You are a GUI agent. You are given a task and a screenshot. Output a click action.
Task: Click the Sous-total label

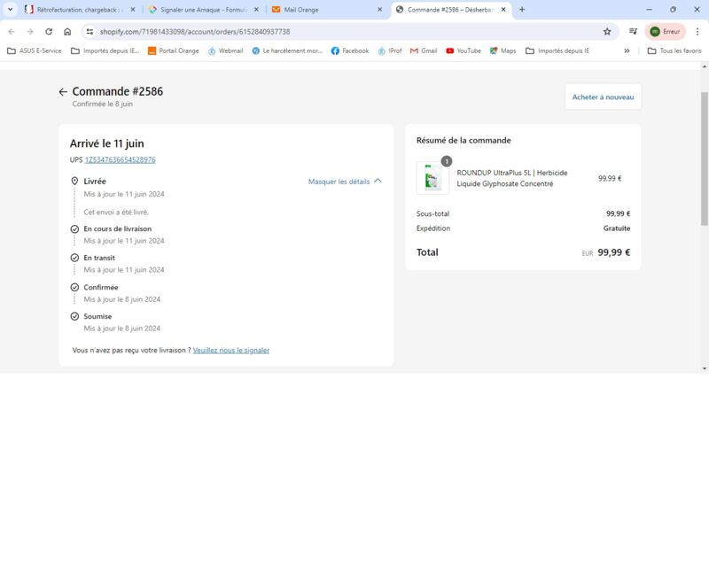tap(432, 213)
